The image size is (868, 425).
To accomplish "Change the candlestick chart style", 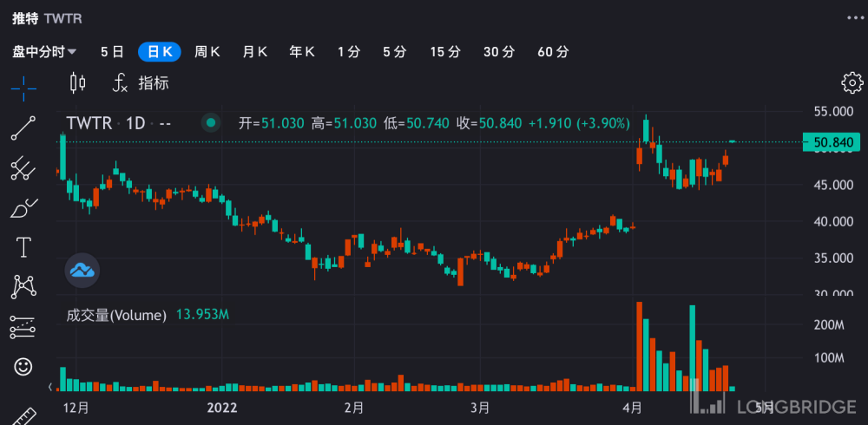I will click(x=78, y=83).
